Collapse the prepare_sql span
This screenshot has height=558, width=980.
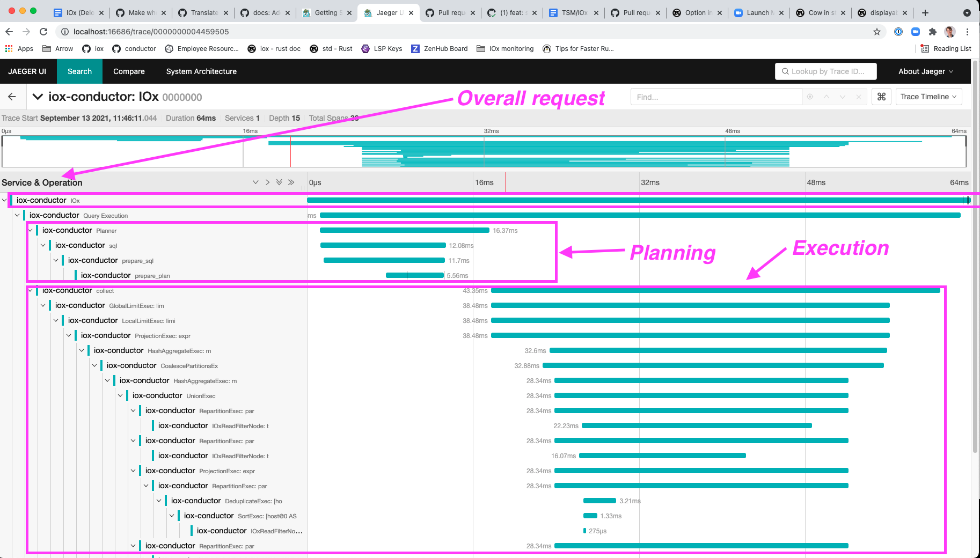(x=56, y=260)
